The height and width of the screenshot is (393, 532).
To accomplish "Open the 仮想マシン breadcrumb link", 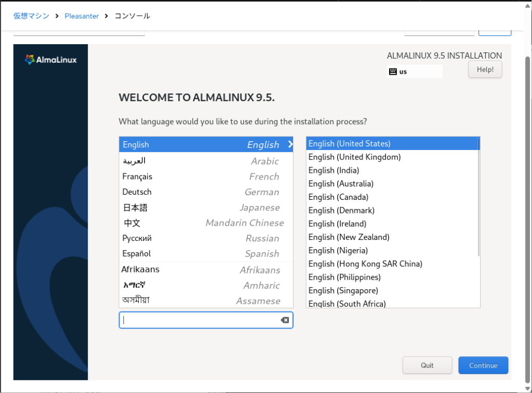I will (31, 16).
